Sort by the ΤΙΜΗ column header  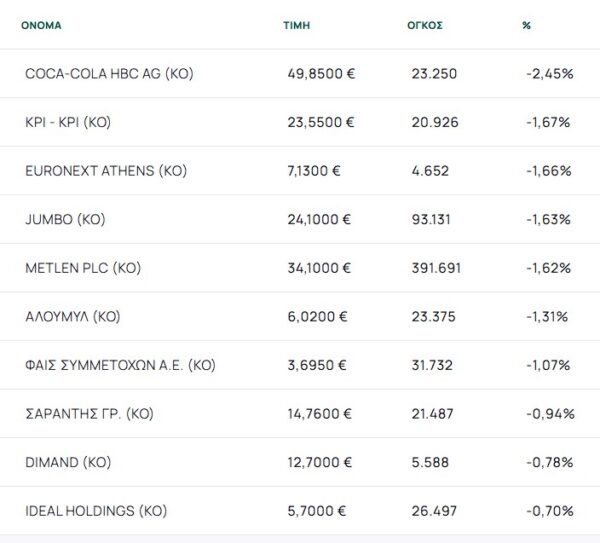pyautogui.click(x=296, y=25)
